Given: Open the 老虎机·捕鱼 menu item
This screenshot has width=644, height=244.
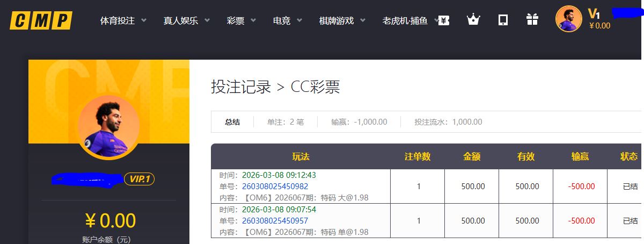Looking at the screenshot, I should tap(405, 21).
